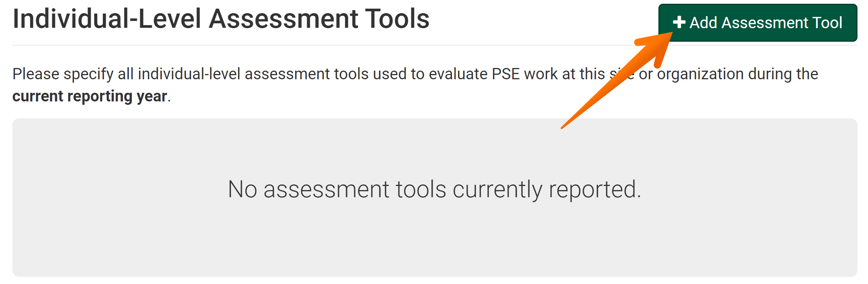Viewport: 868px width, 284px height.
Task: Click the right edge of the Add button
Action: (x=853, y=23)
